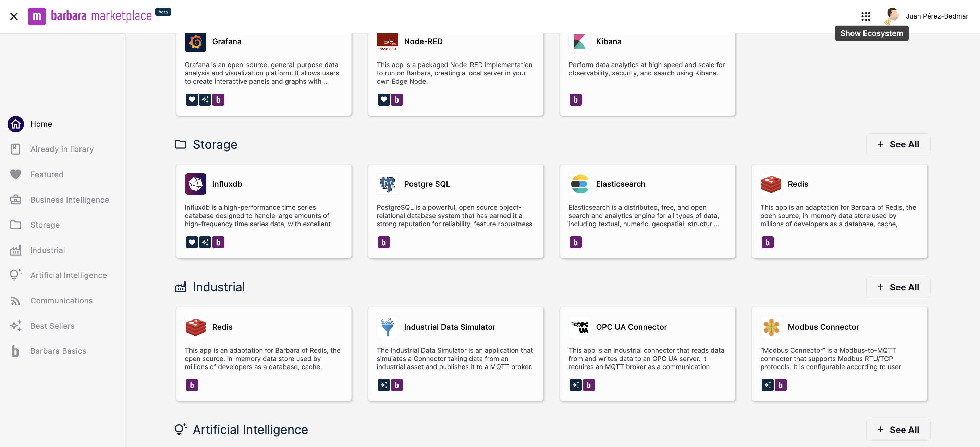Expand Artificial Intelligence section See All
The image size is (980, 447).
tap(898, 430)
